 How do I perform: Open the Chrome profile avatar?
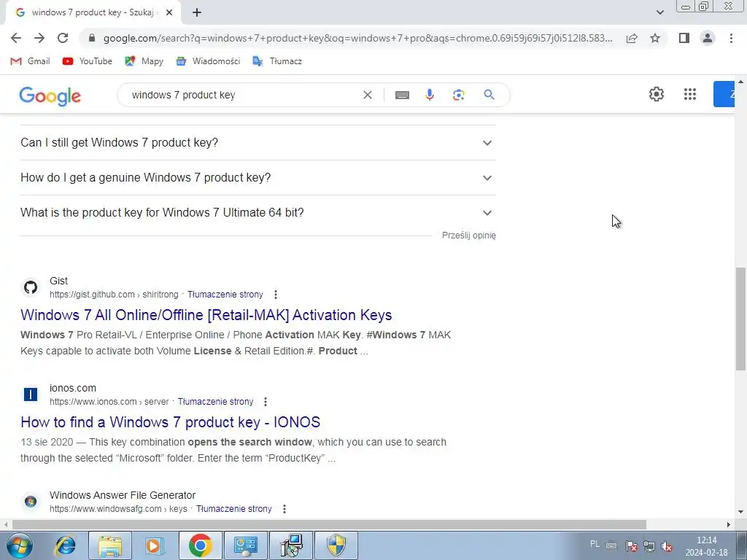(x=708, y=38)
